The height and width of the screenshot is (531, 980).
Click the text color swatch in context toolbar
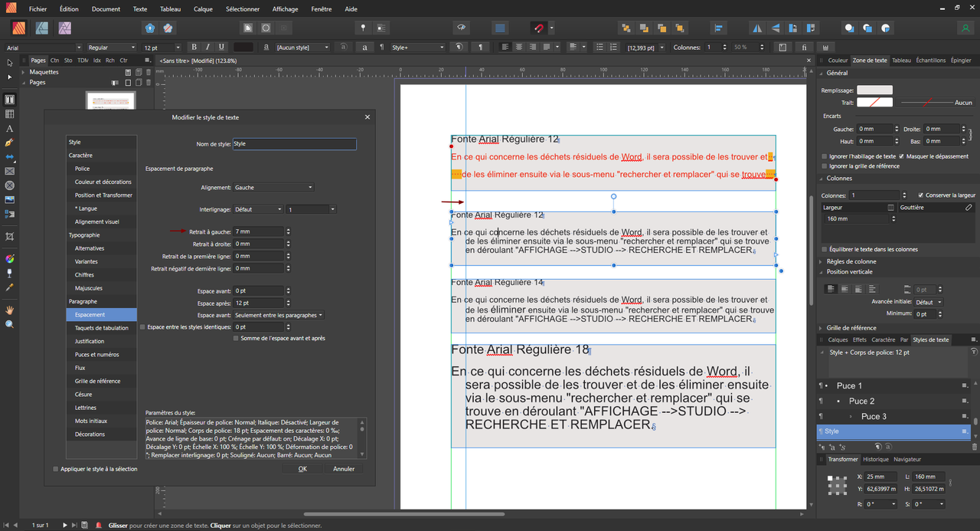(x=243, y=48)
